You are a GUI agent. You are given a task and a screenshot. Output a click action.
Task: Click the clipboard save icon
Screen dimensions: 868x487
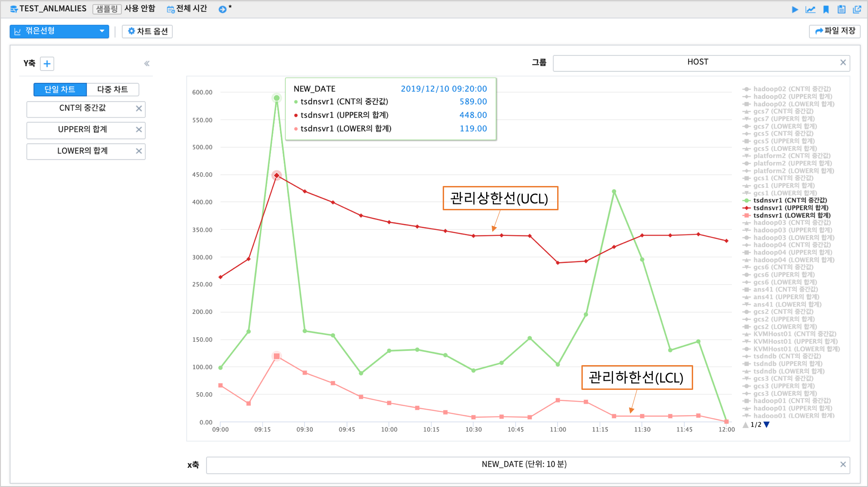841,9
